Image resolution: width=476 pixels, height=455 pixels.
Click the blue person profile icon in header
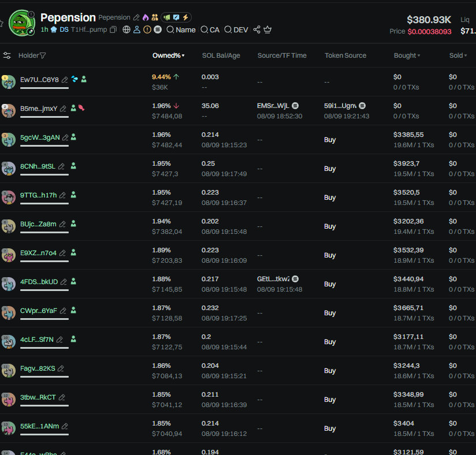[x=137, y=29]
